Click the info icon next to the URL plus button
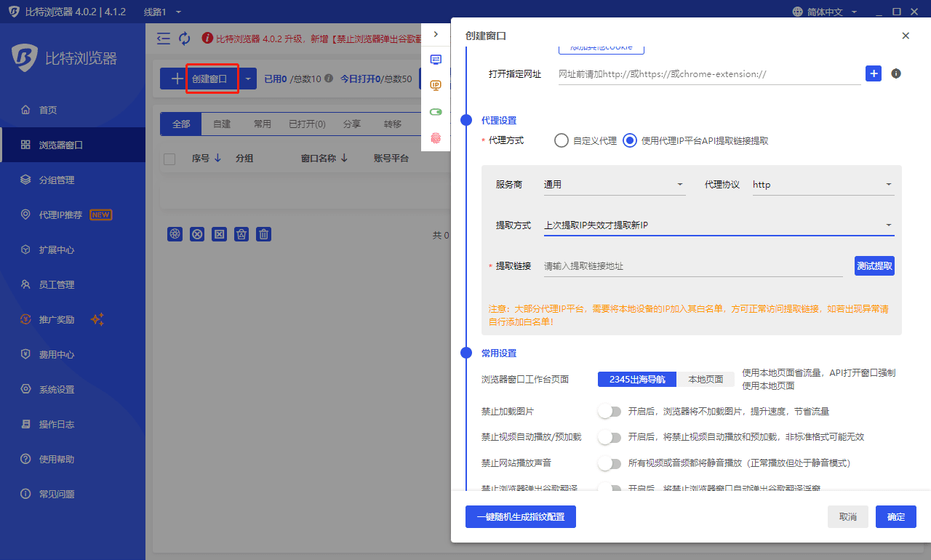931x560 pixels. [x=896, y=73]
